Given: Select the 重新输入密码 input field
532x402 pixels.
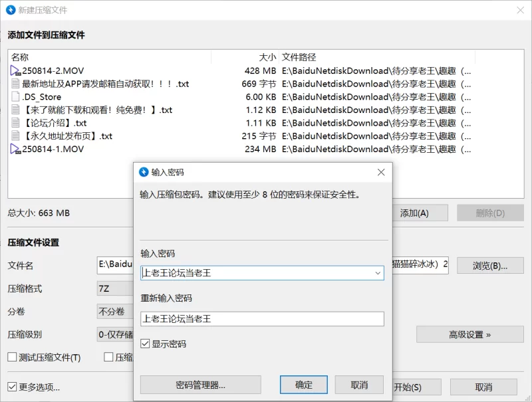Looking at the screenshot, I should click(259, 318).
